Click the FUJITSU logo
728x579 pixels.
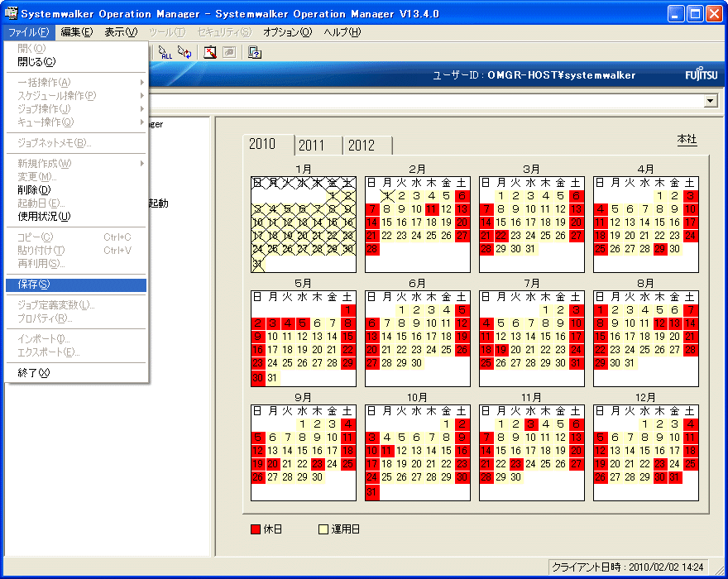pos(701,75)
